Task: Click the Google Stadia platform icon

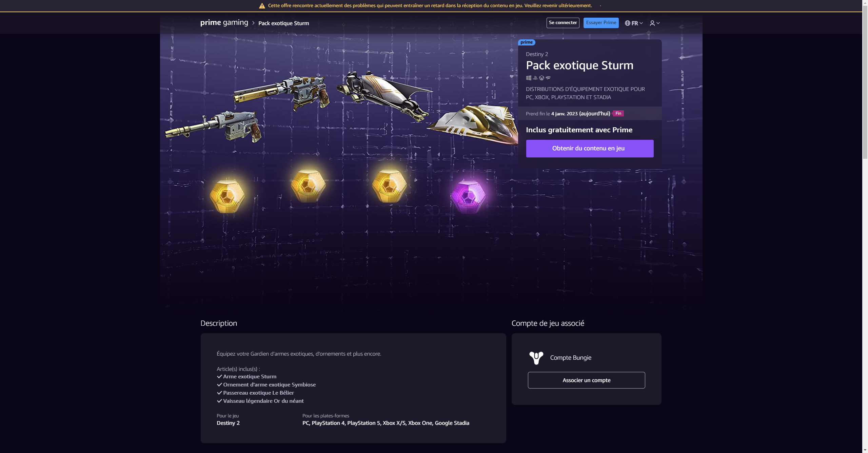Action: coord(548,78)
